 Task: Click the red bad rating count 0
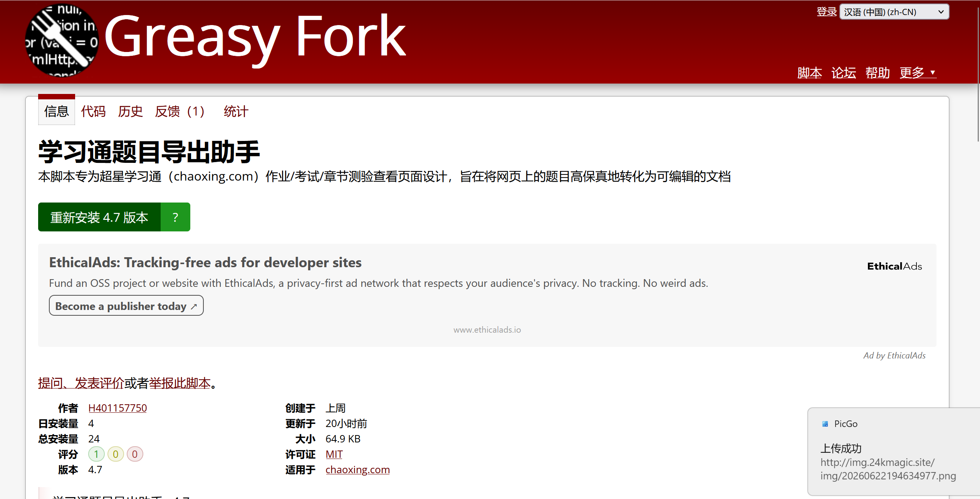[x=135, y=454]
